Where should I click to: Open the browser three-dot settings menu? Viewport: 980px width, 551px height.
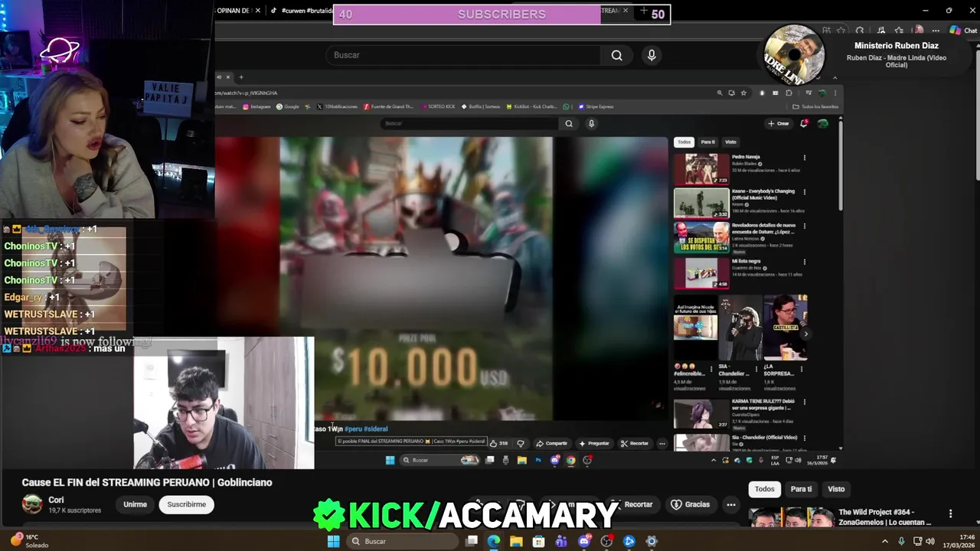tap(935, 31)
